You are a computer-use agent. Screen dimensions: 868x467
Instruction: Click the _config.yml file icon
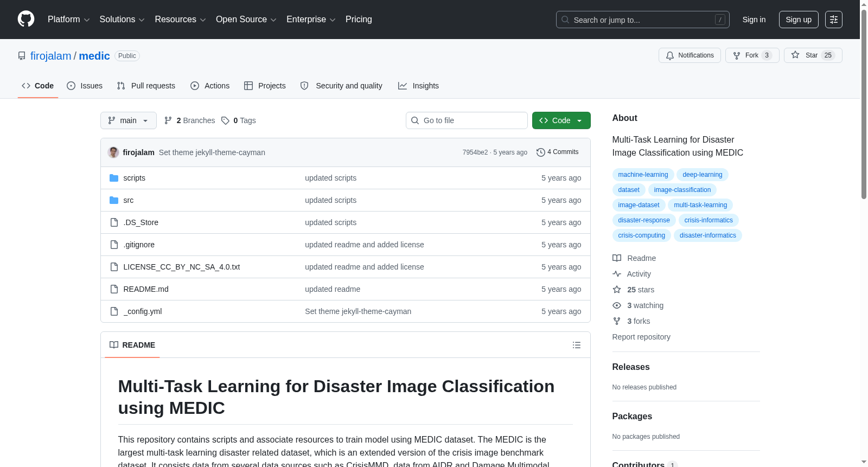coord(114,311)
